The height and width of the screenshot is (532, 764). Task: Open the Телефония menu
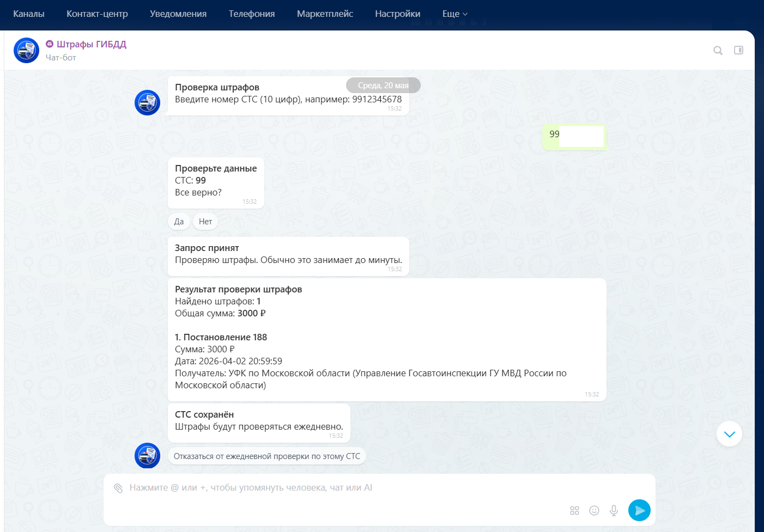(252, 14)
